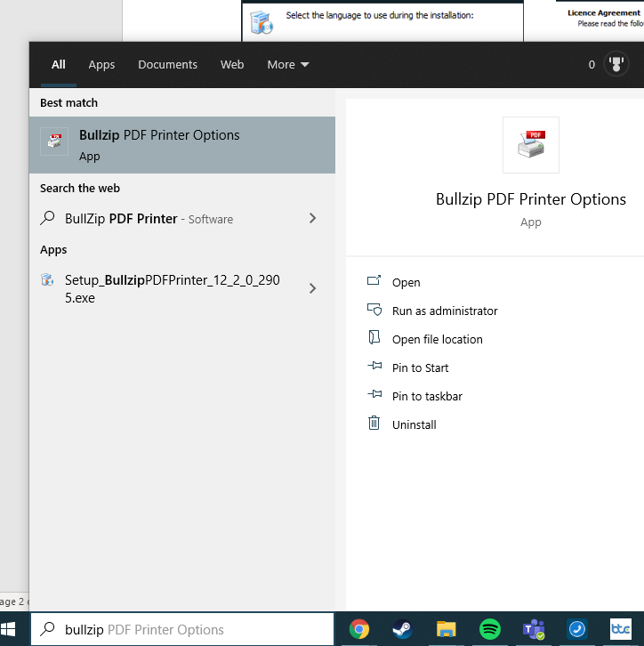Click the Open file location icon
The height and width of the screenshot is (646, 644).
374,337
